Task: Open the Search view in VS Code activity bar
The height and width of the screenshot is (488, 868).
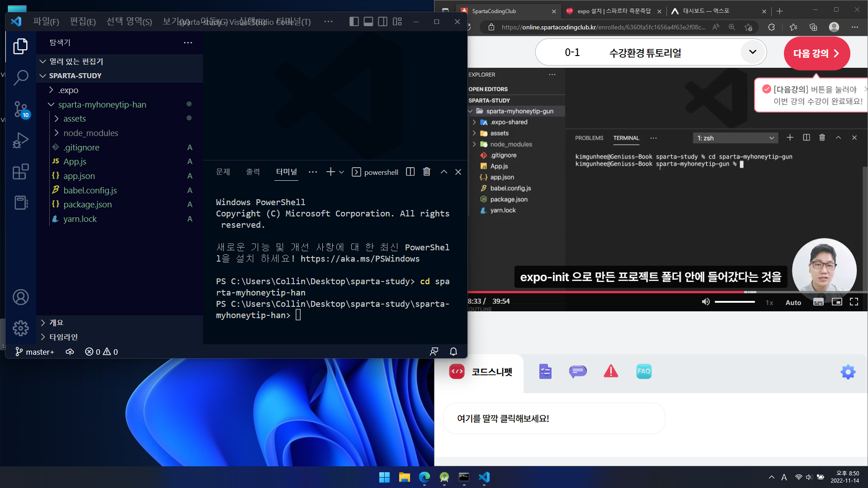Action: 20,78
